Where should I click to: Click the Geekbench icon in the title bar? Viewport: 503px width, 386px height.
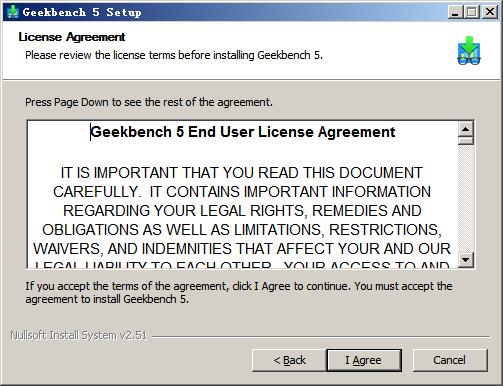[12, 12]
